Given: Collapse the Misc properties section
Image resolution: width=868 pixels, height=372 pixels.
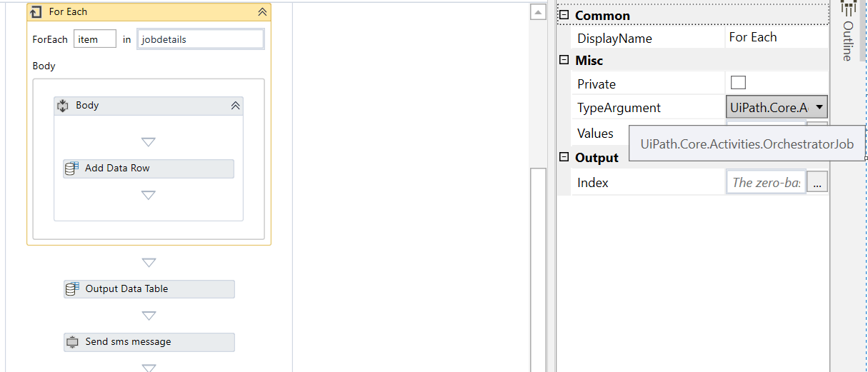Looking at the screenshot, I should tap(564, 61).
